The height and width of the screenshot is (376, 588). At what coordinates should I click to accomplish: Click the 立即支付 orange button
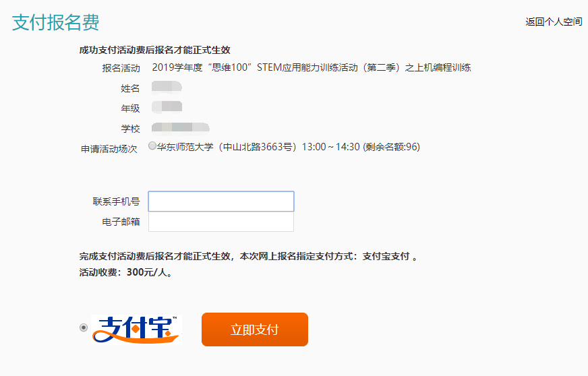[255, 330]
